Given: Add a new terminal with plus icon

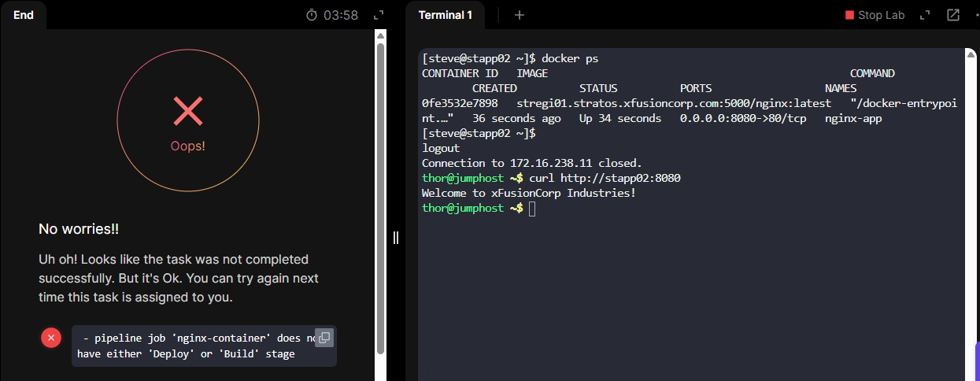Looking at the screenshot, I should coord(520,15).
